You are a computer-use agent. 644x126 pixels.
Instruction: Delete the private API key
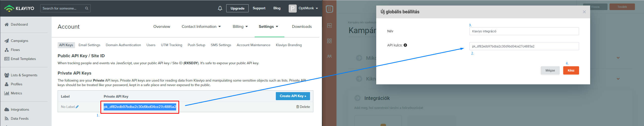pyautogui.click(x=303, y=107)
